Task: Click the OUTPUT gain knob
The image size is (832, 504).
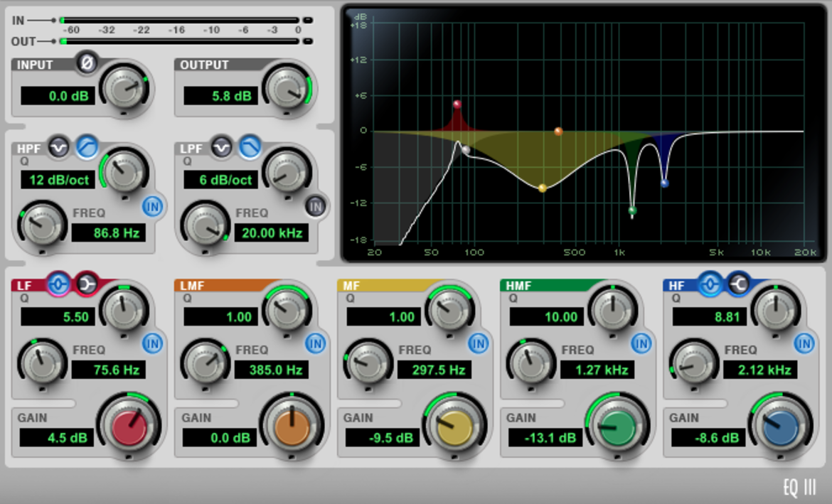Action: tap(287, 87)
